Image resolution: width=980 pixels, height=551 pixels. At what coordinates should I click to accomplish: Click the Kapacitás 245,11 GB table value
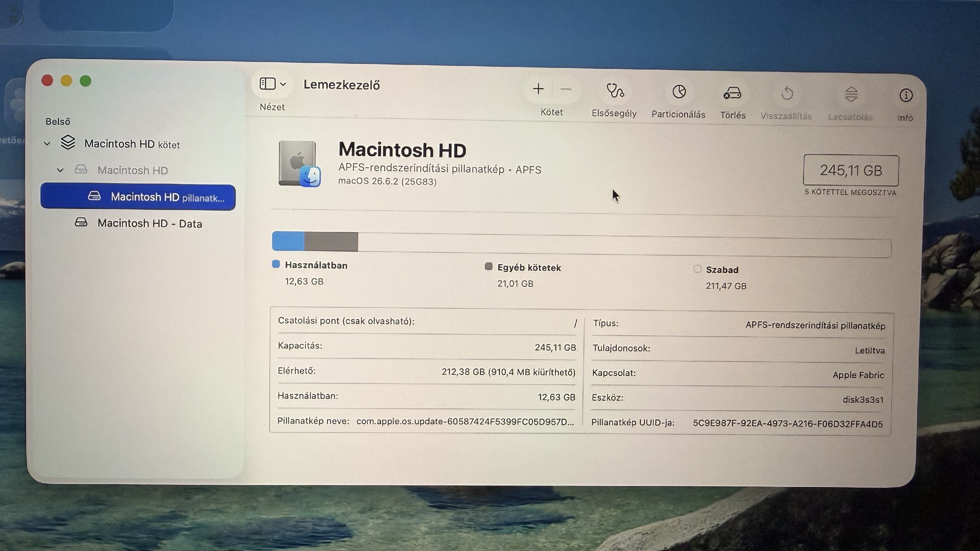[555, 347]
